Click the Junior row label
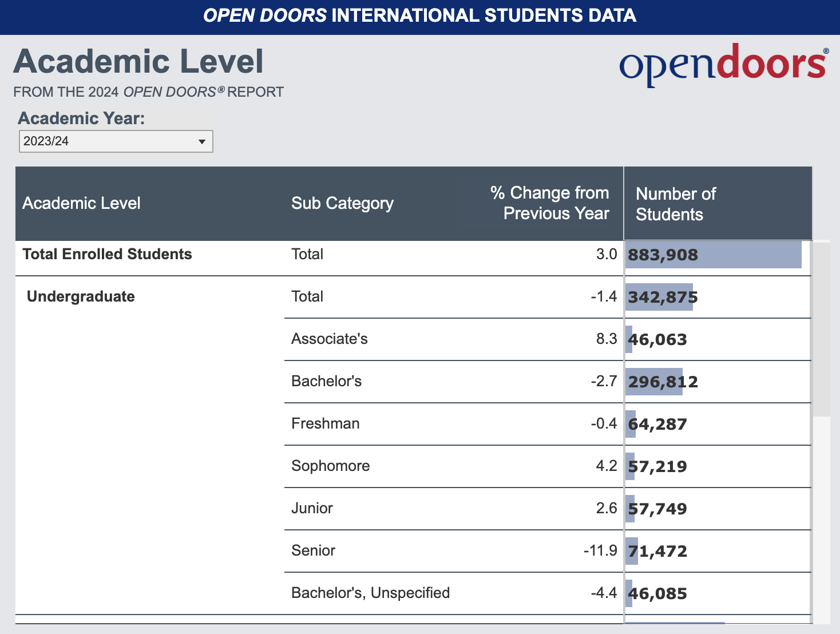This screenshot has width=840, height=634. click(x=312, y=508)
